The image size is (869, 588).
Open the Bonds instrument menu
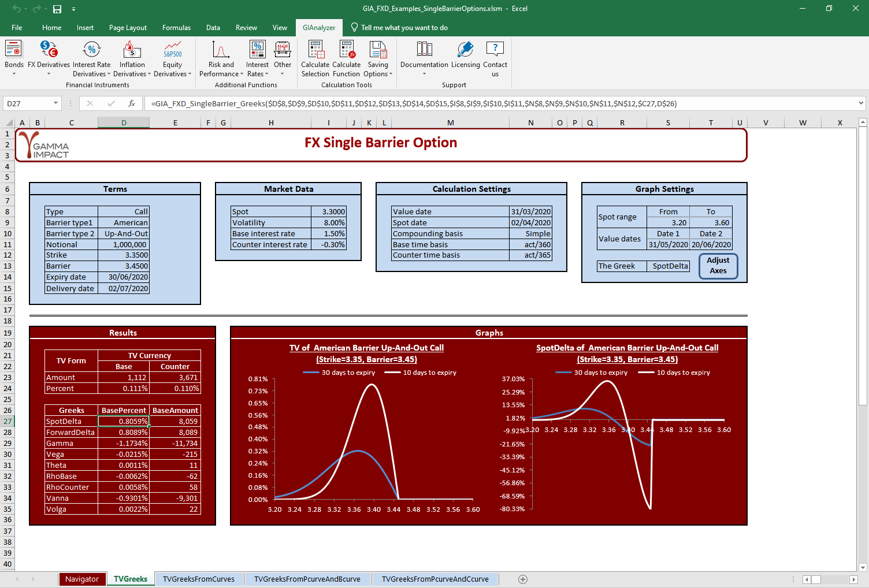click(x=14, y=58)
